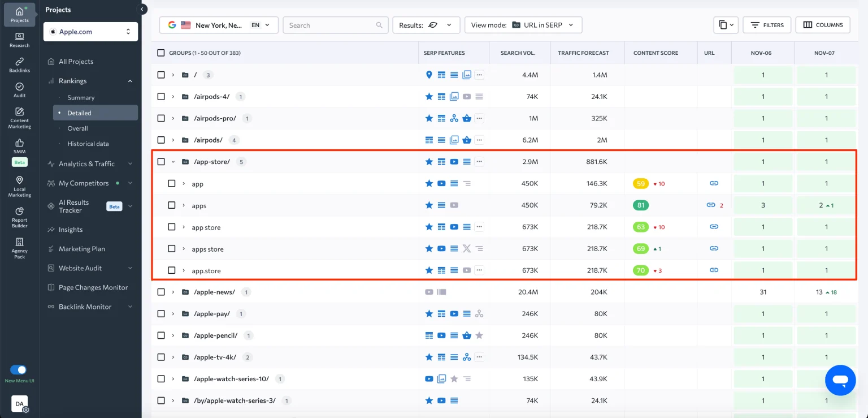The height and width of the screenshot is (418, 868).
Task: Open the Apple.com project switcher
Action: coord(90,31)
